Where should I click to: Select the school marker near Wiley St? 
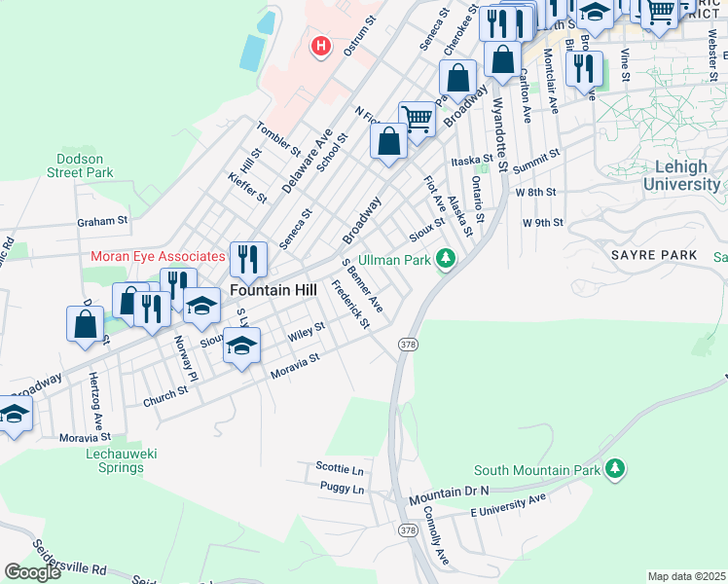pos(242,348)
